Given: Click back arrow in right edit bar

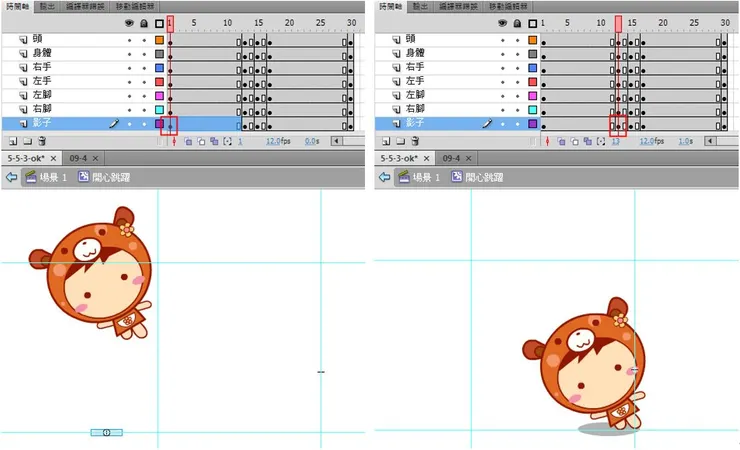Looking at the screenshot, I should pyautogui.click(x=385, y=177).
